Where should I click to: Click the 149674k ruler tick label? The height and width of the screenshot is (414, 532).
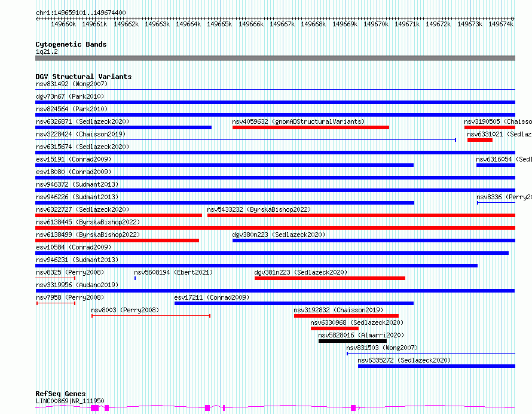(501, 24)
